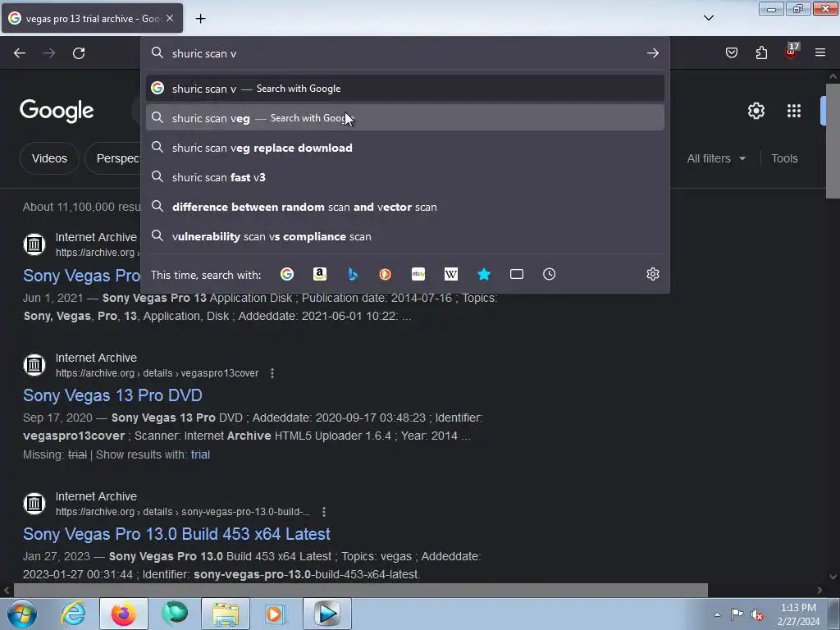Search this time with eBay icon
Viewport: 840px width, 630px height.
coord(418,274)
